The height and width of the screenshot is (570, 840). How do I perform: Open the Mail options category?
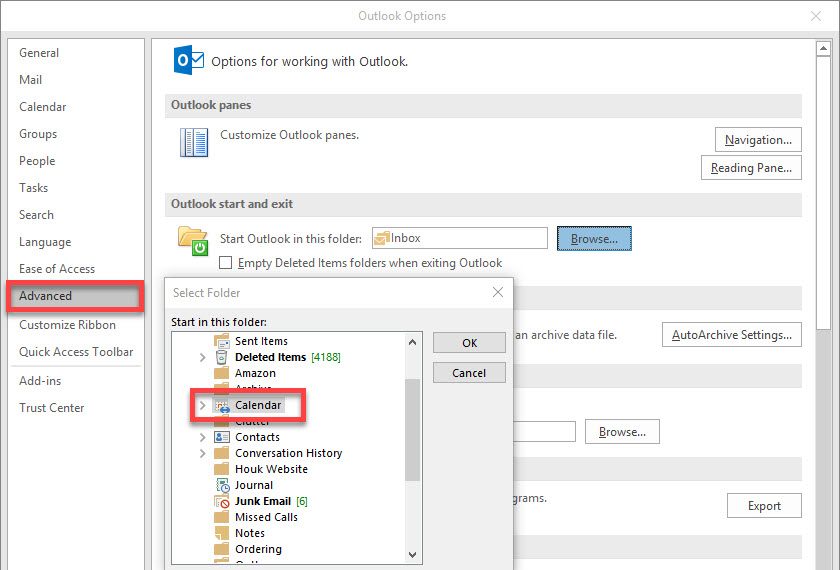pyautogui.click(x=31, y=80)
